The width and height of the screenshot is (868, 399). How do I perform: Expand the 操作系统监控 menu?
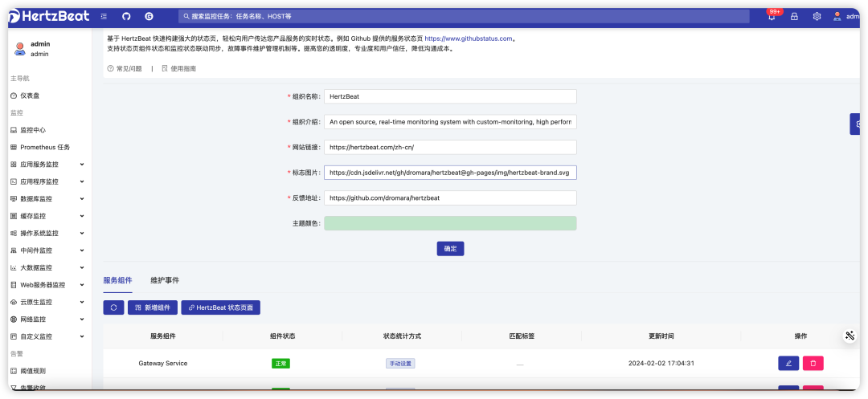click(x=48, y=233)
